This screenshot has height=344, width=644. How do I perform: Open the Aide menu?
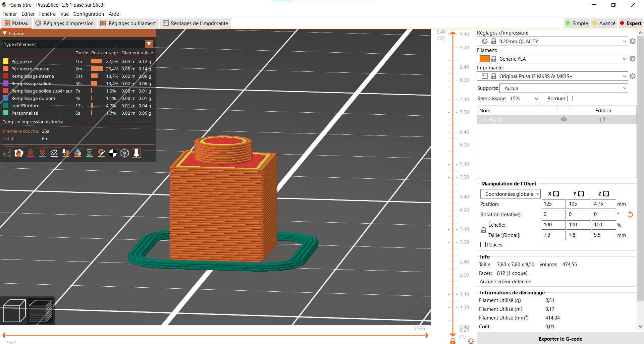click(114, 14)
